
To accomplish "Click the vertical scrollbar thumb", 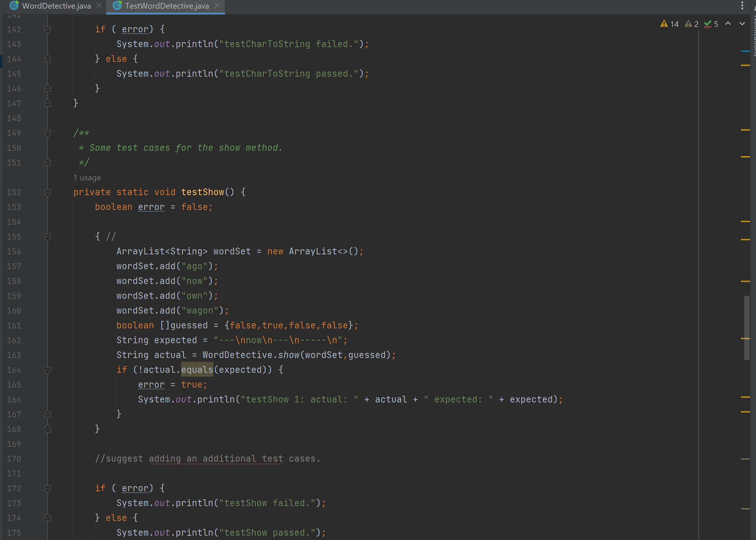I will 747,328.
